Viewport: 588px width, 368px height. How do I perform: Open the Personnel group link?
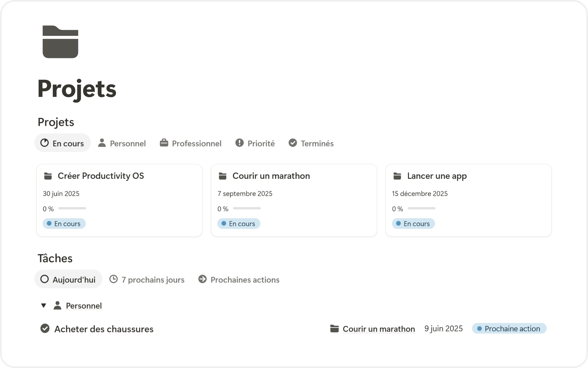point(84,306)
